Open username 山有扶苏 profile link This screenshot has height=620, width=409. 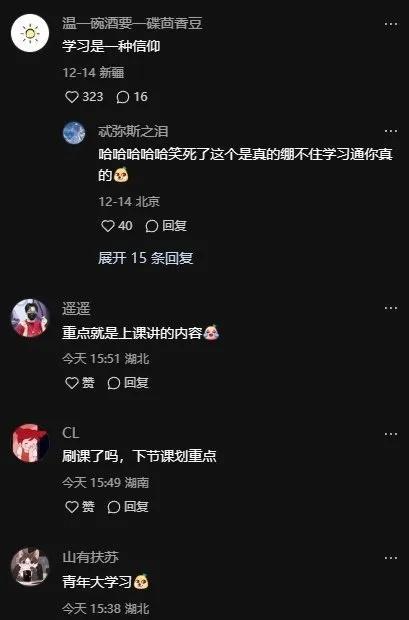click(91, 558)
